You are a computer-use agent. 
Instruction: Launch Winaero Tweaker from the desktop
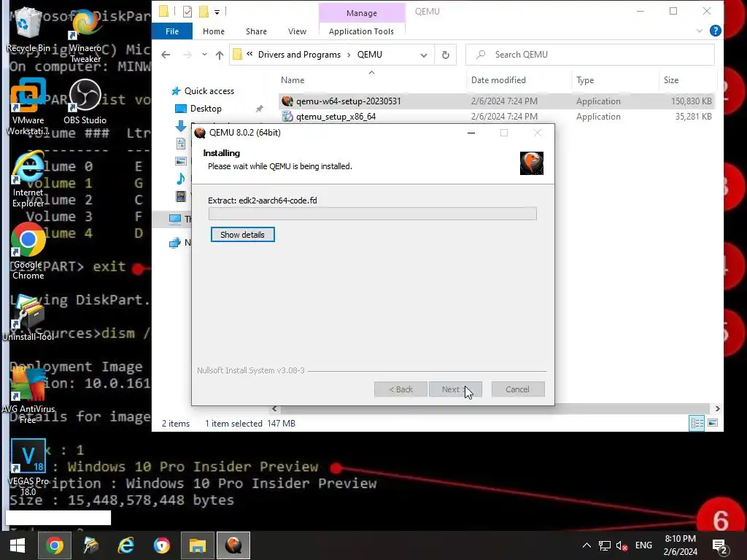(x=85, y=36)
